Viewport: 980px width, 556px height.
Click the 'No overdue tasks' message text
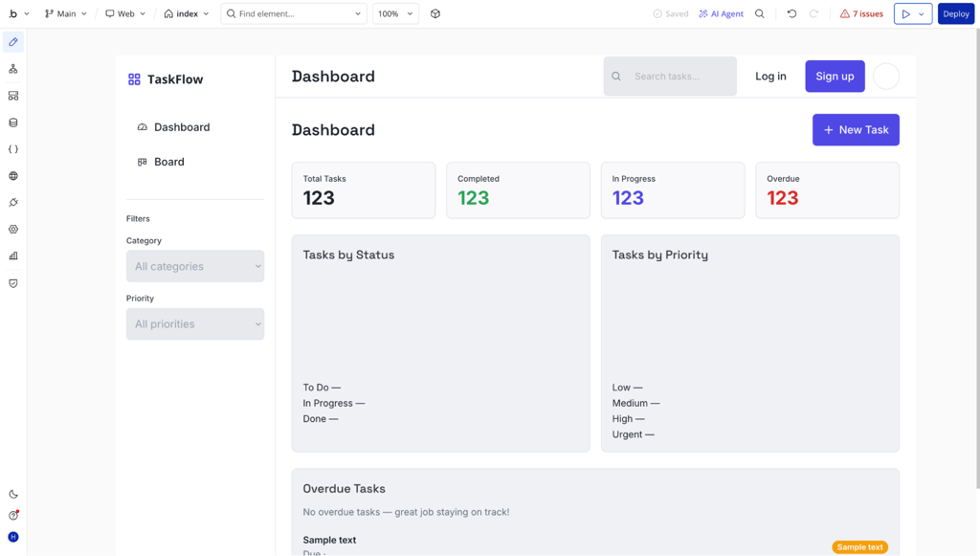click(406, 512)
